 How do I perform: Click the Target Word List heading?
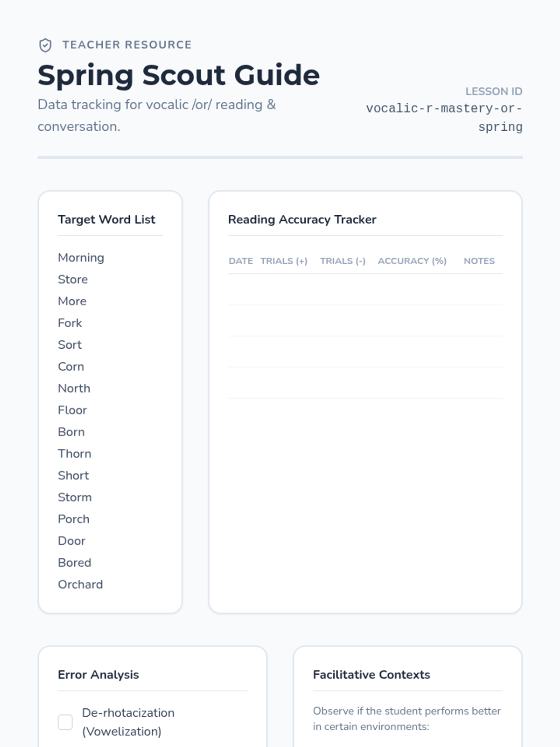coord(106,219)
